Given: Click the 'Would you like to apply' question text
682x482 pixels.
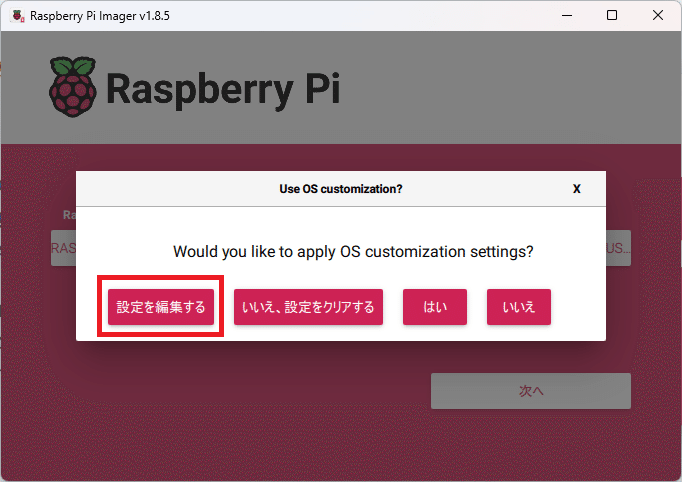Looking at the screenshot, I should (353, 251).
